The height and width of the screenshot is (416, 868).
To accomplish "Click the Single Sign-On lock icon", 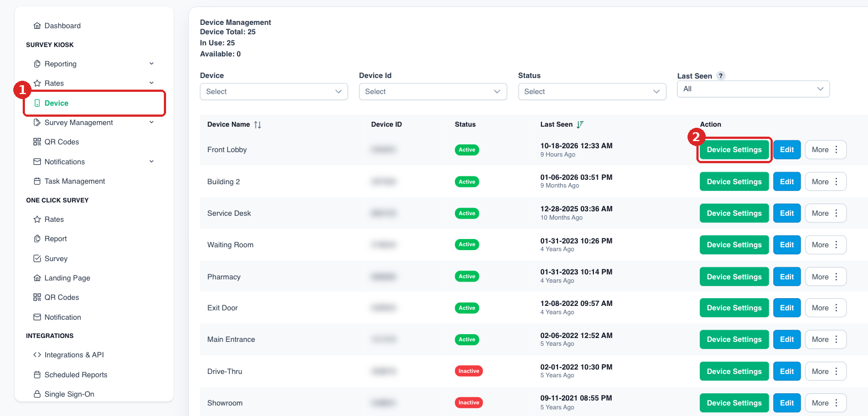I will pyautogui.click(x=37, y=394).
